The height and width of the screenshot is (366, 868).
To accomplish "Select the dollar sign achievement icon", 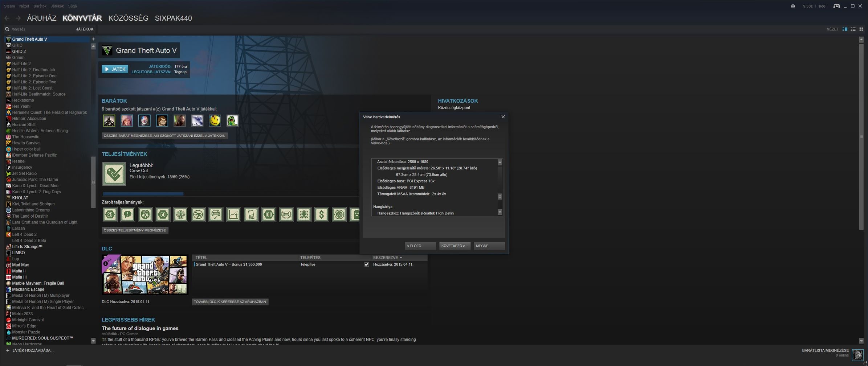I will [322, 215].
